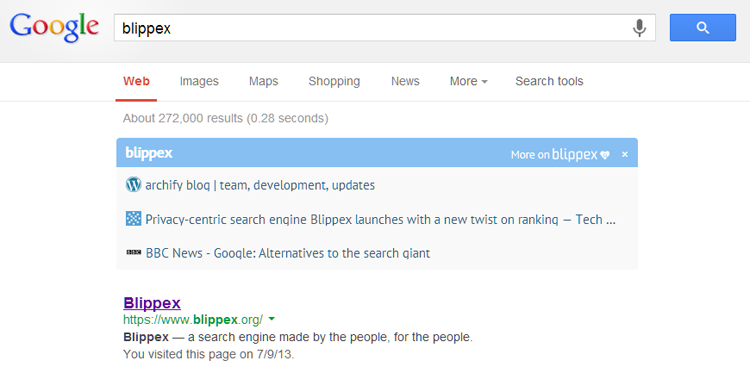Select the News tab
Image resolution: width=750 pixels, height=373 pixels.
405,81
